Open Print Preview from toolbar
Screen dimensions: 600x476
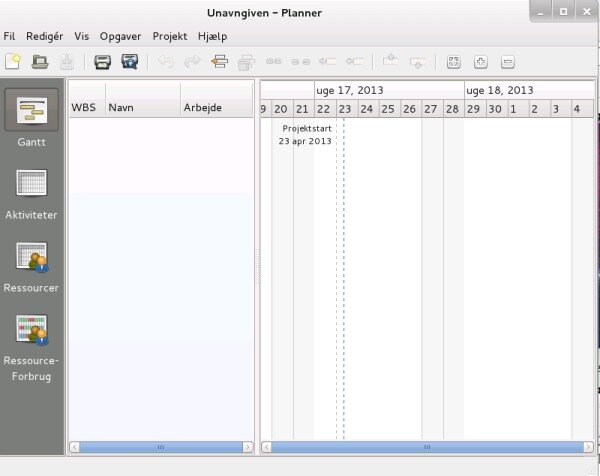(130, 62)
